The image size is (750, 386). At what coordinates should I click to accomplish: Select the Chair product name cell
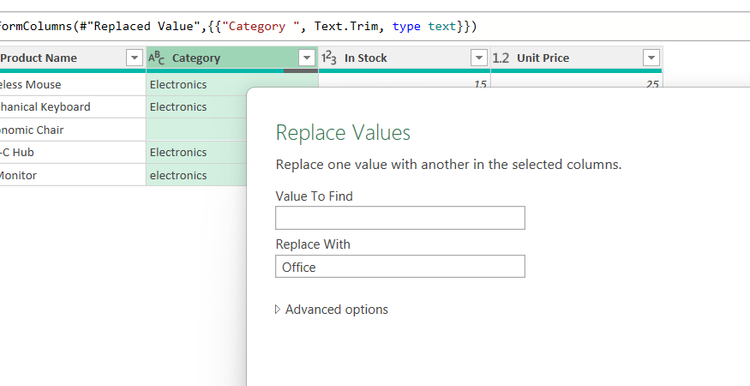[x=73, y=130]
